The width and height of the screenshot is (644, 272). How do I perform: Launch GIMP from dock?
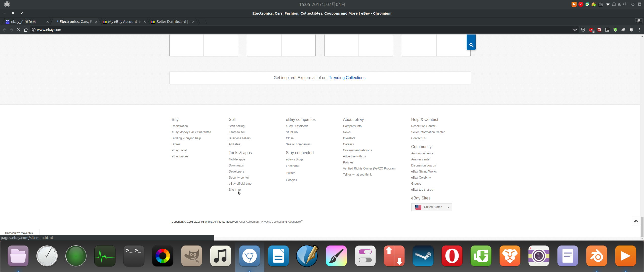pyautogui.click(x=192, y=256)
